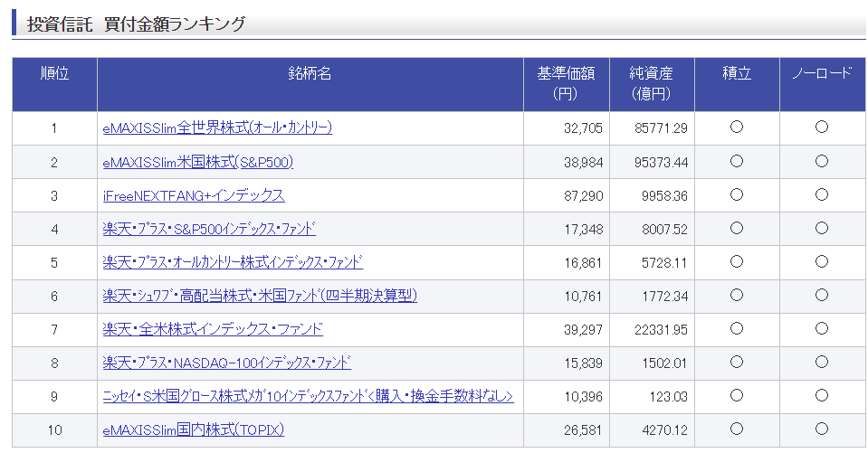Click the 積立 column header

[x=737, y=74]
